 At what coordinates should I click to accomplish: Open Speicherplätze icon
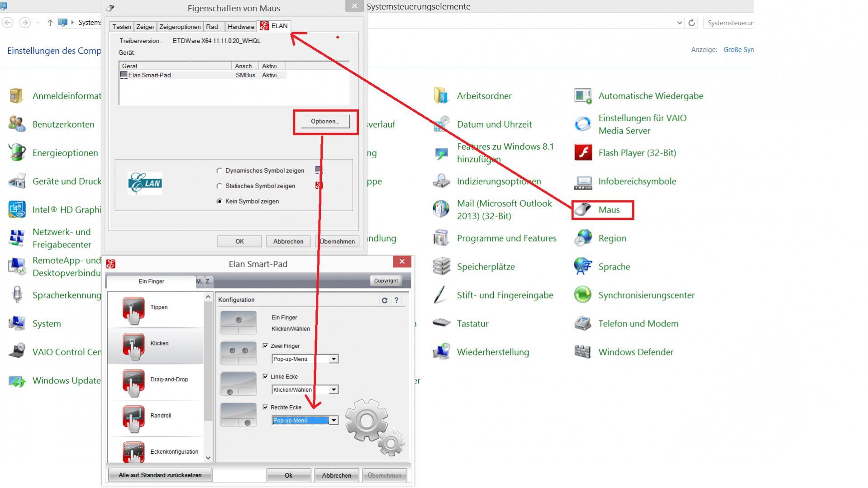[x=441, y=267]
